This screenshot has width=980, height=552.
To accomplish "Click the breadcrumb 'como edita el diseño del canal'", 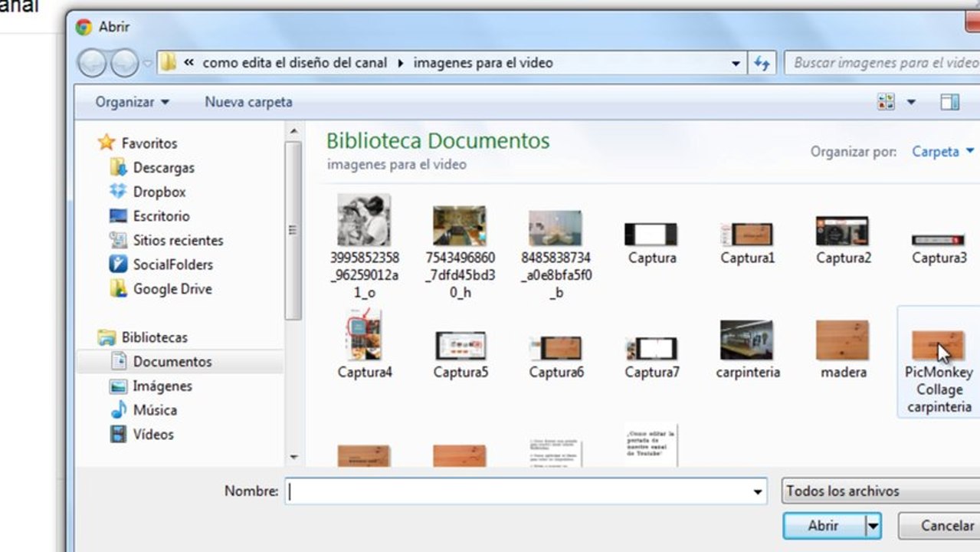I will tap(295, 63).
